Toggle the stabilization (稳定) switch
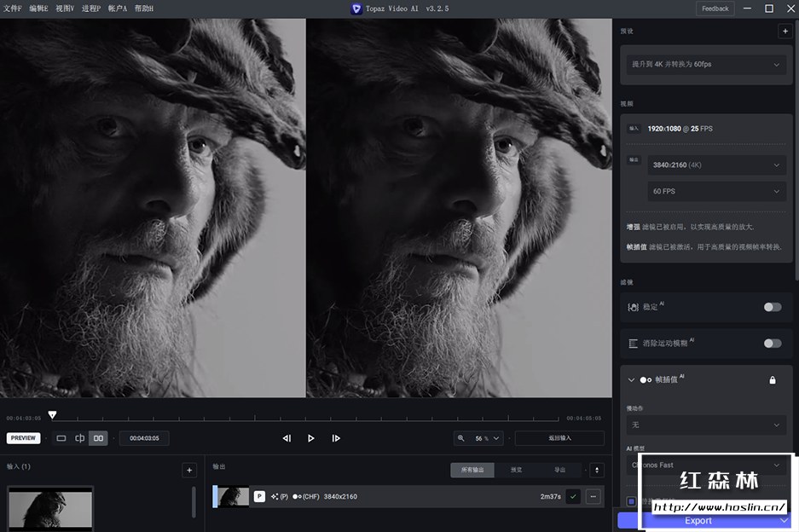This screenshot has height=532, width=799. [772, 307]
